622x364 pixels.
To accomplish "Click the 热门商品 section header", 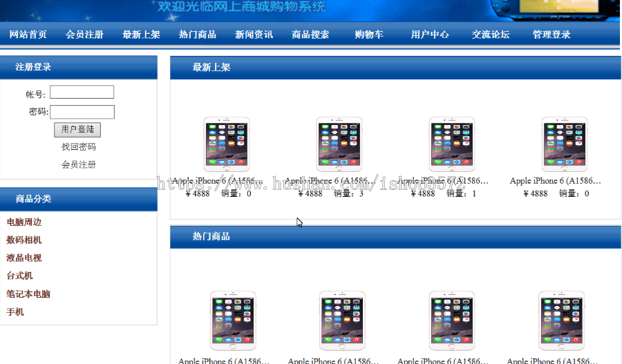I will [211, 236].
